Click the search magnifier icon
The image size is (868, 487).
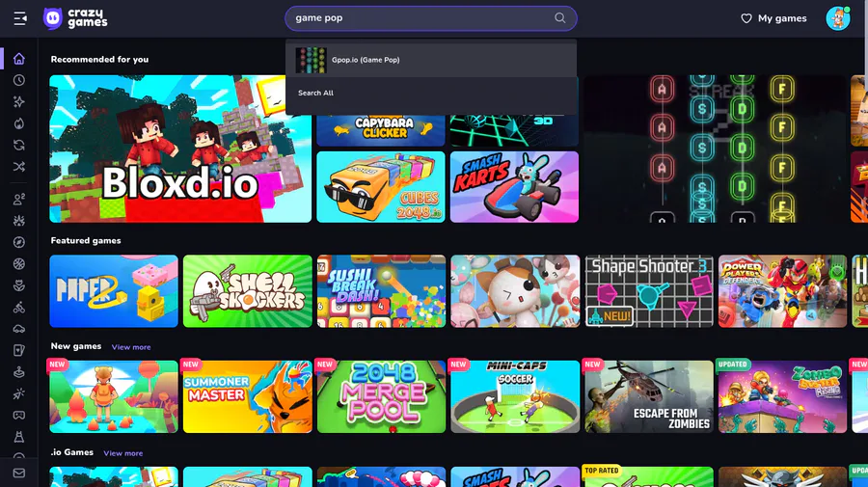[559, 17]
